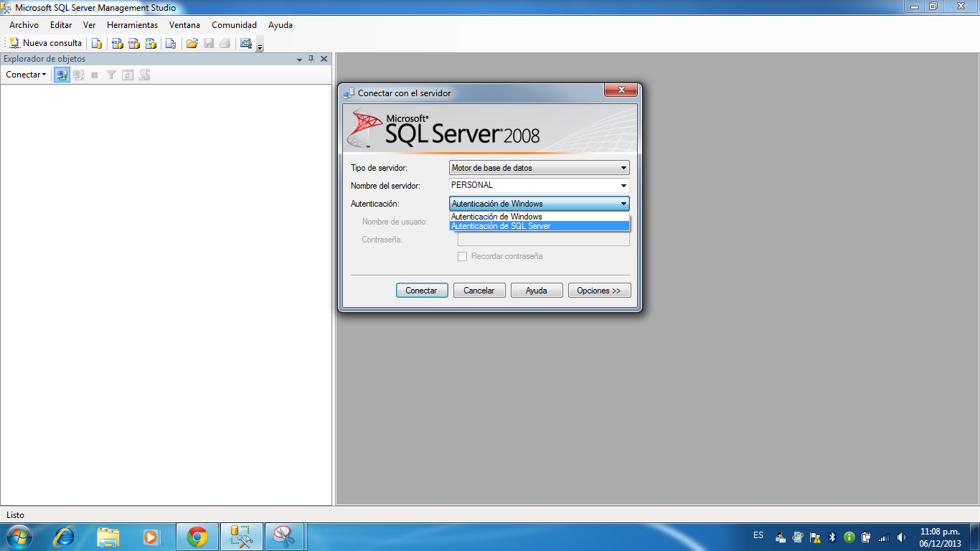Click the Listo status bar text

15,515
